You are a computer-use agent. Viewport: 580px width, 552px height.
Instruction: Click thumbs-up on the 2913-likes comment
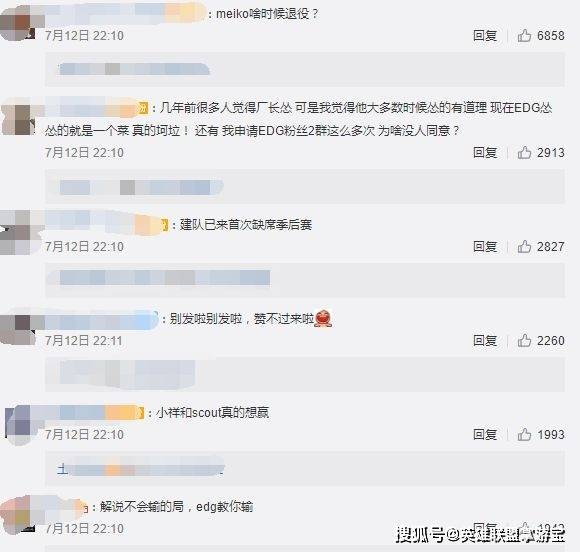[524, 152]
